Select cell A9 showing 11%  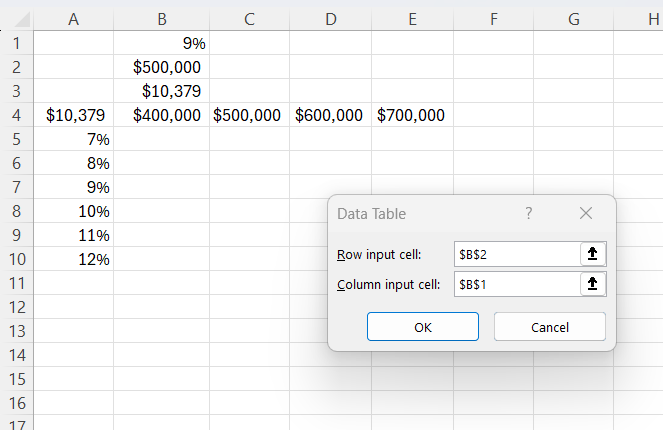[74, 235]
